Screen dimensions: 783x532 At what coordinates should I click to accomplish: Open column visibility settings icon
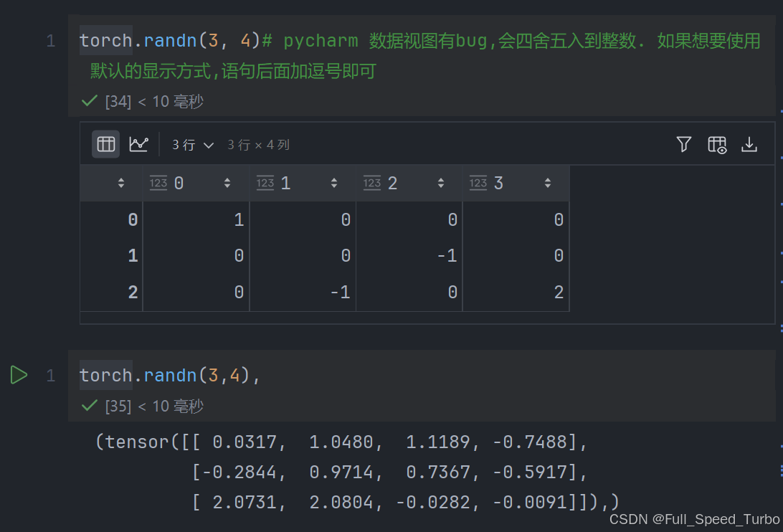(716, 144)
